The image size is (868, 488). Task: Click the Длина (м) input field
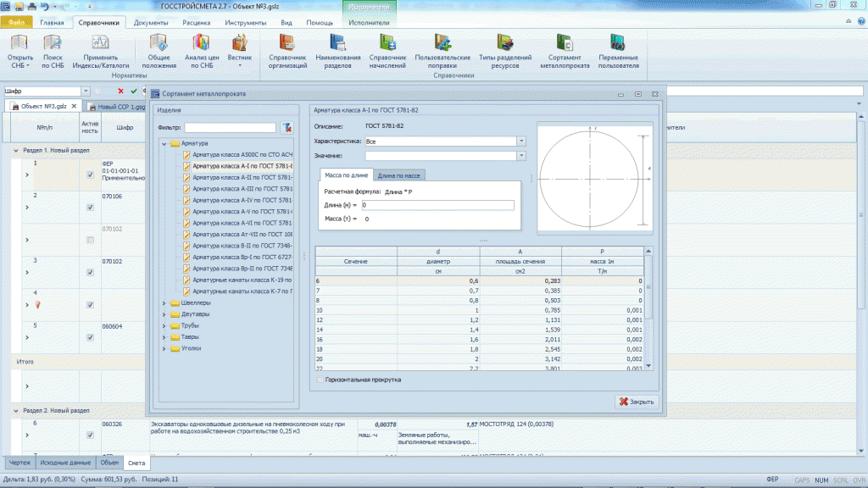coord(437,205)
